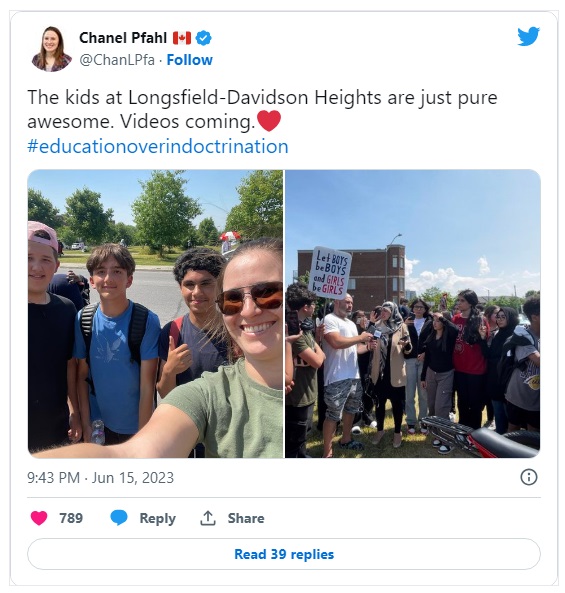The width and height of the screenshot is (565, 593).
Task: Click the Read 39 replies button
Action: pos(284,554)
